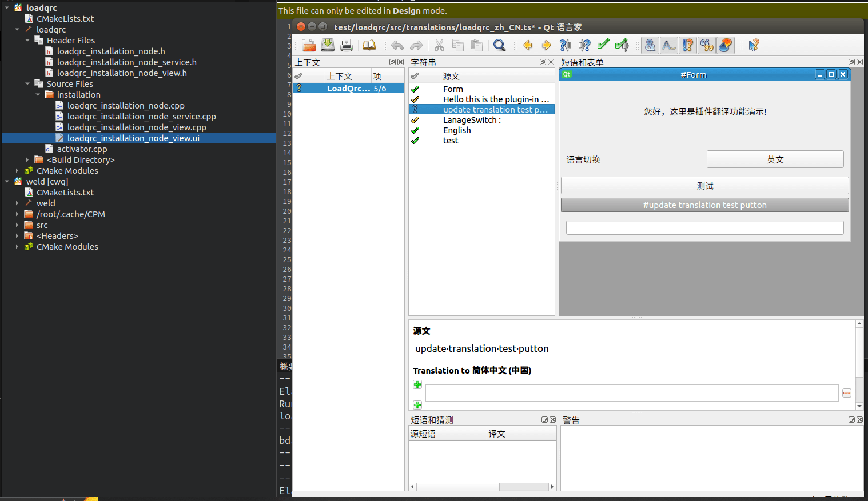The height and width of the screenshot is (501, 868).
Task: Close the 短语和猜测 dock panel
Action: (552, 420)
